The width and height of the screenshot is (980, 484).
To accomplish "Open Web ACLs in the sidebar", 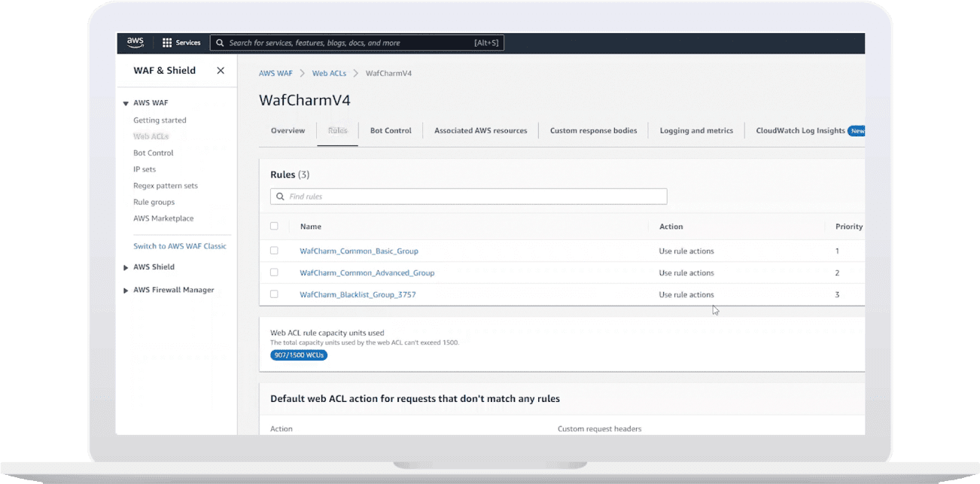I will [151, 136].
